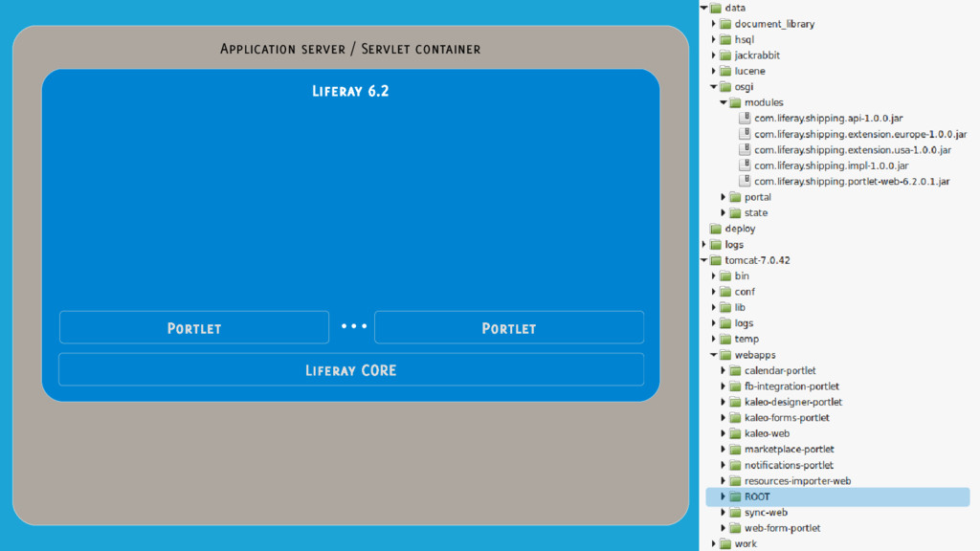
Task: Expand the portal folder arrow
Action: pos(724,197)
